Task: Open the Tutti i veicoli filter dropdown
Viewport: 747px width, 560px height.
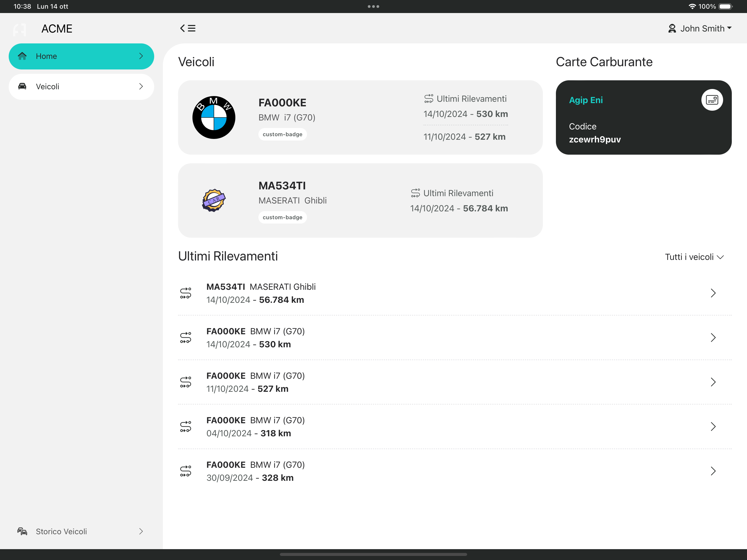Action: [694, 257]
